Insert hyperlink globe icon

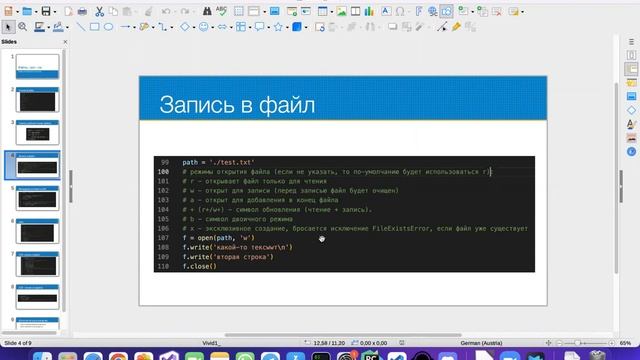tap(432, 11)
